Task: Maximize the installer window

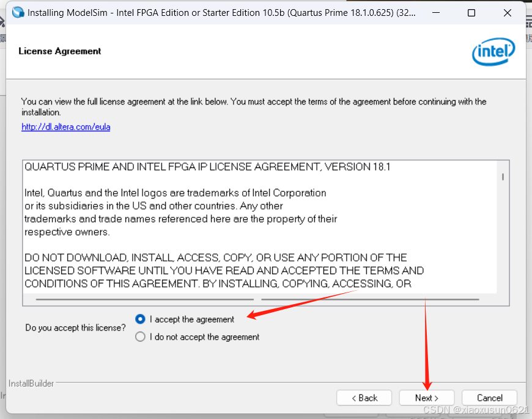Action: pyautogui.click(x=471, y=13)
